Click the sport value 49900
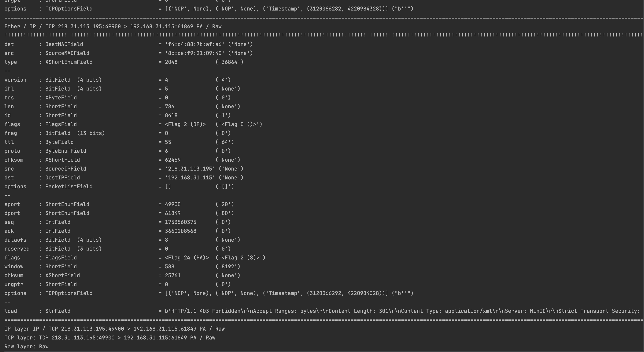 172,204
